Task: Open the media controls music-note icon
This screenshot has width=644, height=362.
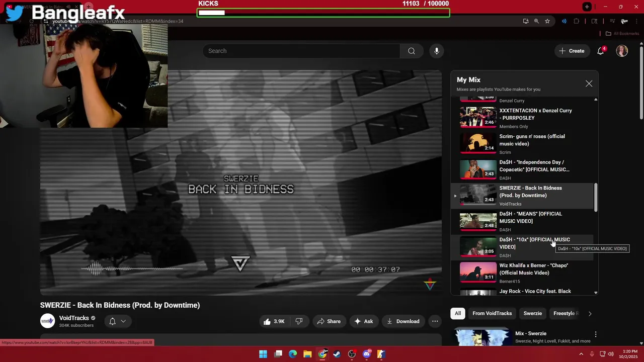Action: pos(612,21)
